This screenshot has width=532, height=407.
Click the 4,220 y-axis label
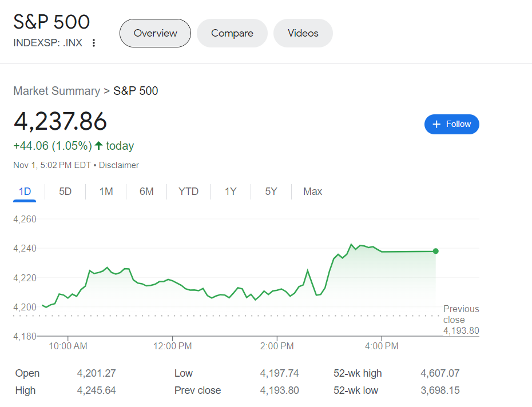tap(25, 278)
